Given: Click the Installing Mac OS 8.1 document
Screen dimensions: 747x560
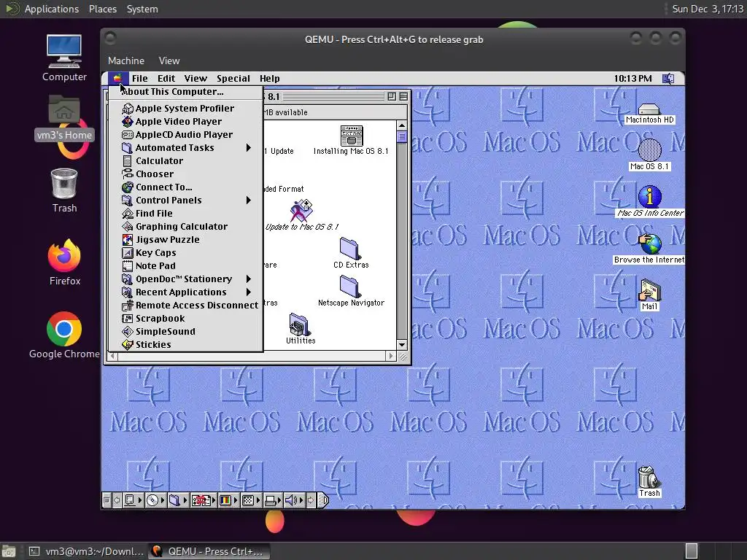Looking at the screenshot, I should click(351, 140).
